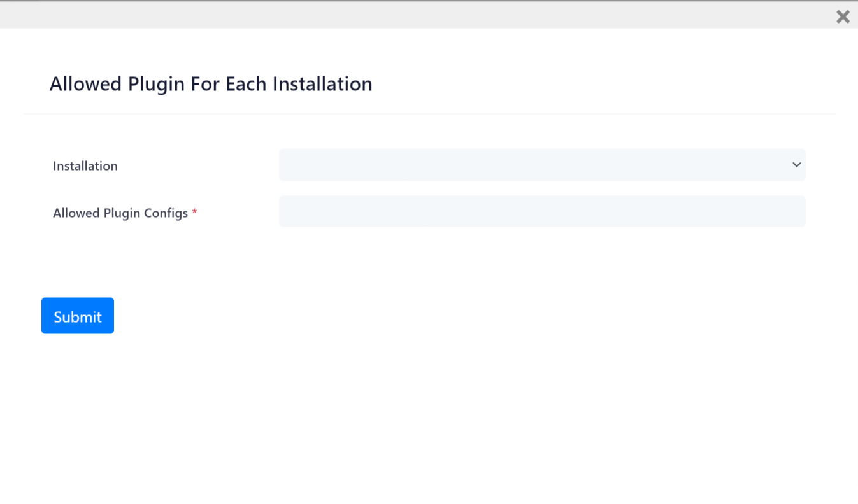The image size is (858, 504).
Task: Focus the Allowed Plugin Configs text box
Action: click(x=541, y=211)
